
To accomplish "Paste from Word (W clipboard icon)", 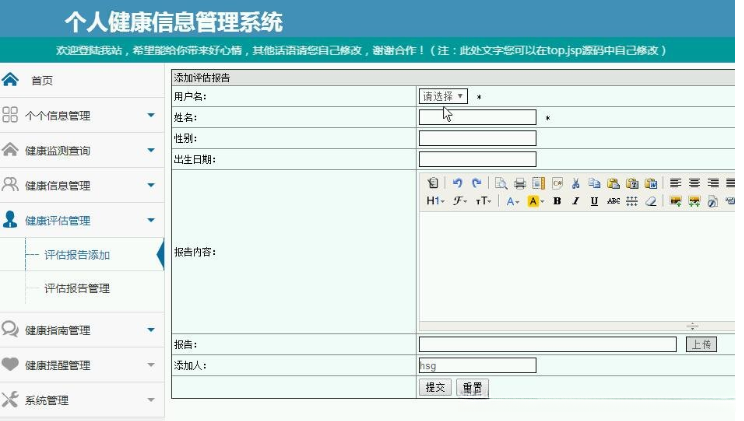I will coord(651,183).
